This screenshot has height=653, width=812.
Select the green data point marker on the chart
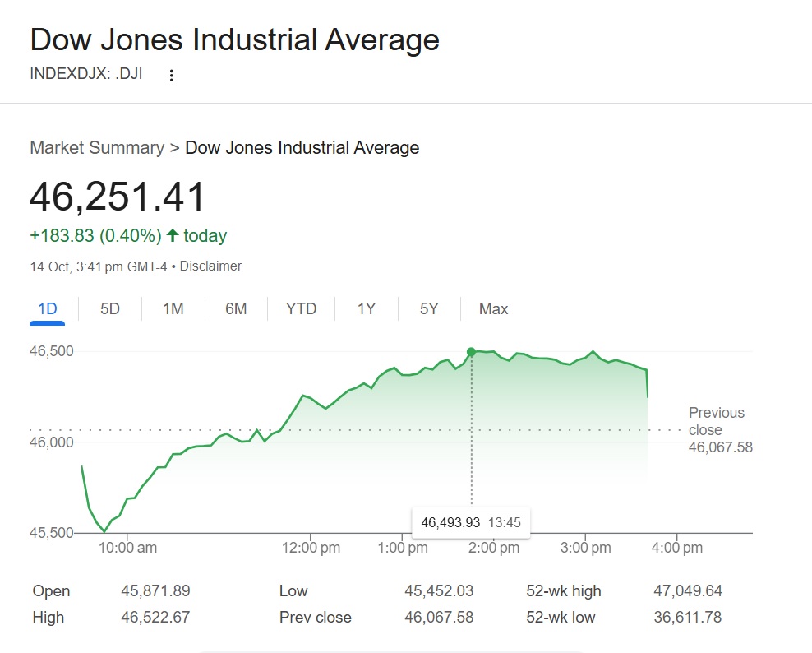coord(471,351)
